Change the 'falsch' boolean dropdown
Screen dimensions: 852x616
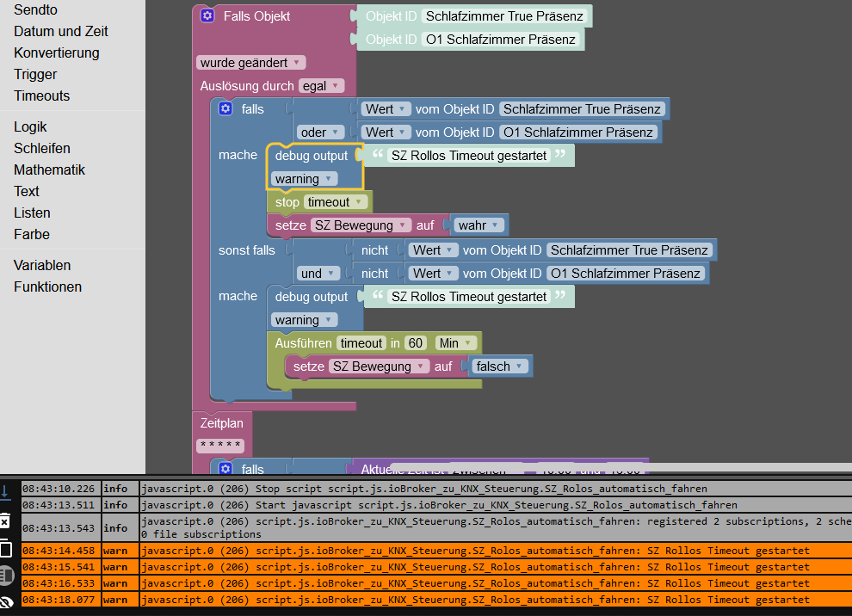point(500,367)
